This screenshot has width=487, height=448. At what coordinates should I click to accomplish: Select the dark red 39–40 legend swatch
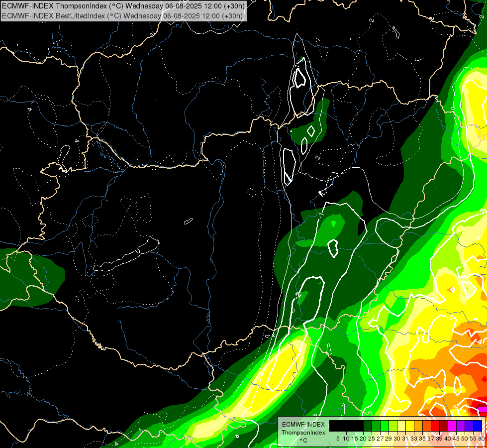[444, 426]
